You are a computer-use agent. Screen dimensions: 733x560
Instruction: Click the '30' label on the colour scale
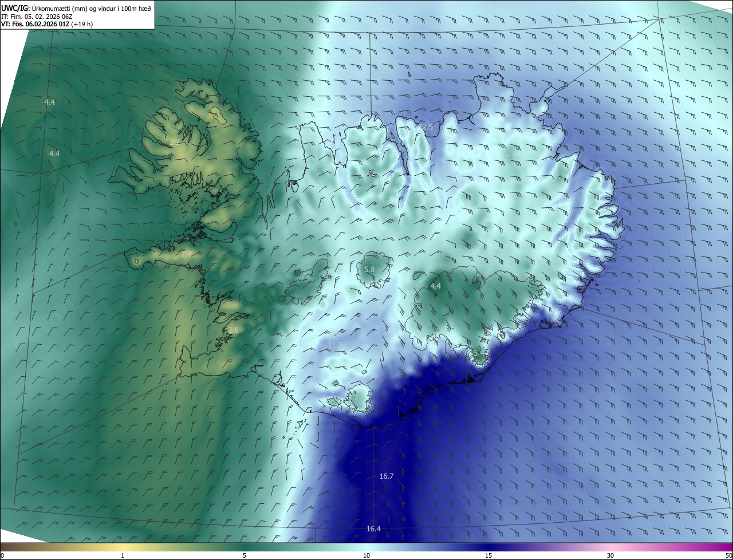pos(610,556)
